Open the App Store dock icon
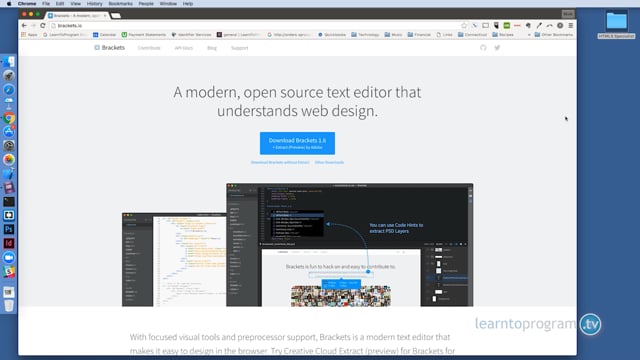The image size is (640, 360). [9, 131]
